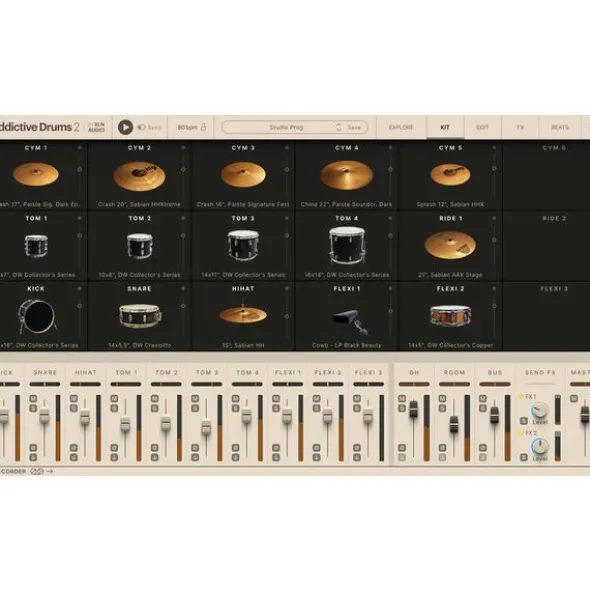Toggle the FX 1 enable light
Image resolution: width=590 pixels, height=591 pixels.
[521, 397]
